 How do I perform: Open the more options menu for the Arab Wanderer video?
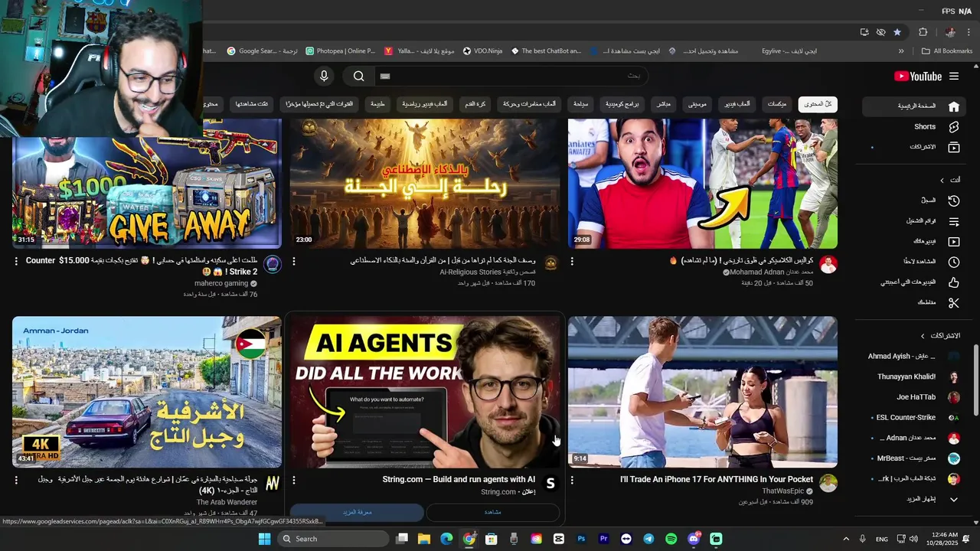pos(16,480)
